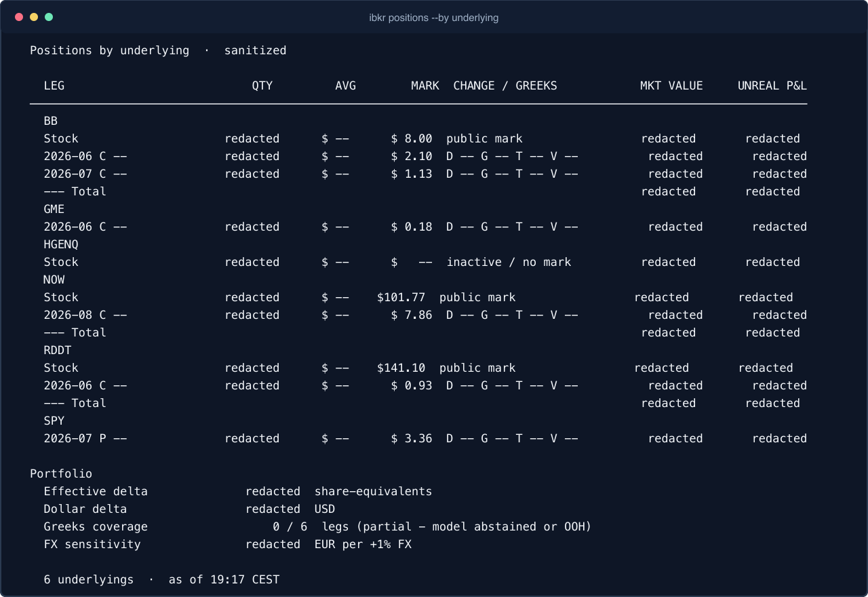Click the CHANGE / GREEKS column header
This screenshot has width=868, height=597.
[505, 85]
